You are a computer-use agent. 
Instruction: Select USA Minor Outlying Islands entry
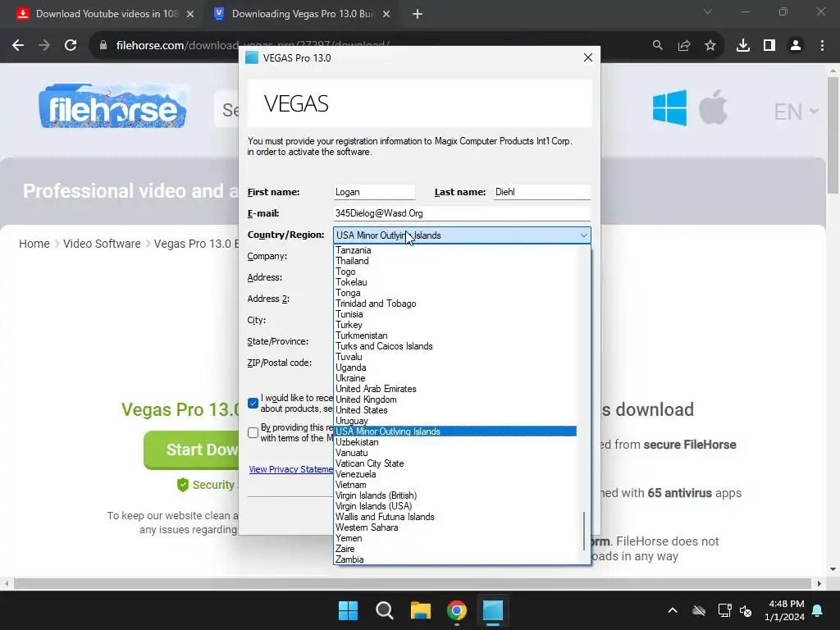[x=455, y=431]
